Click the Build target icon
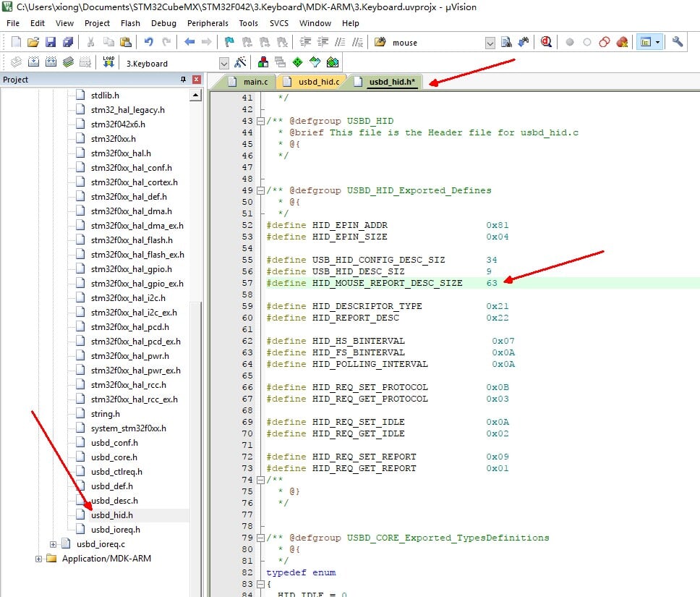Viewport: 700px width, 597px height. pos(33,62)
